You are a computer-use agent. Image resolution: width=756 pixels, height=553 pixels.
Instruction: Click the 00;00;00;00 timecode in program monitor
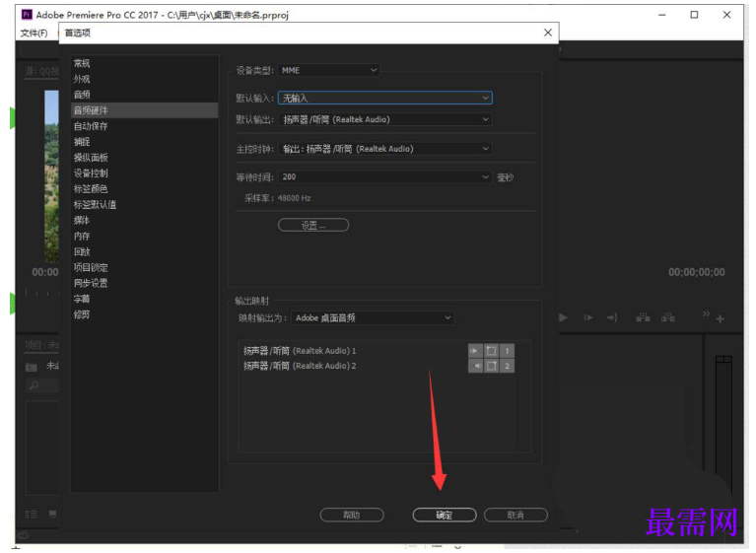[696, 272]
